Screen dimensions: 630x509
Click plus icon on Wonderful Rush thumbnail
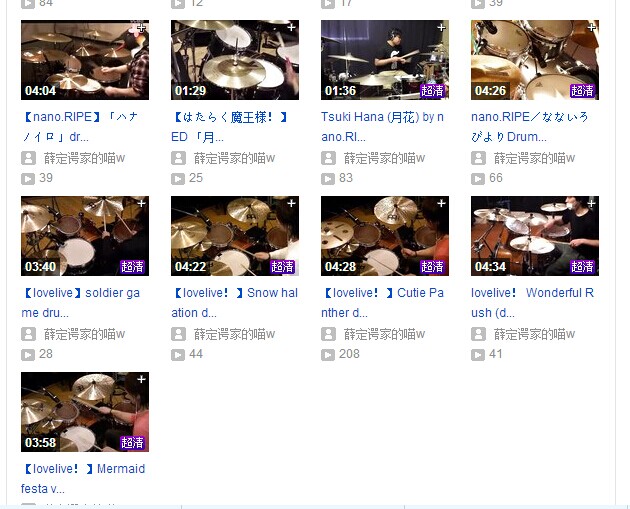coord(591,203)
